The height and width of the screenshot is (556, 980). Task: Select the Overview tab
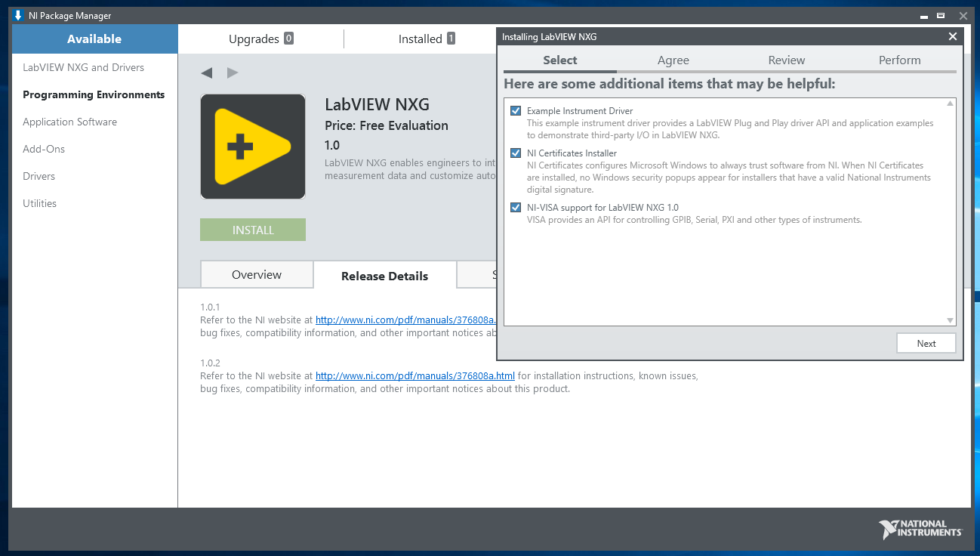click(257, 275)
